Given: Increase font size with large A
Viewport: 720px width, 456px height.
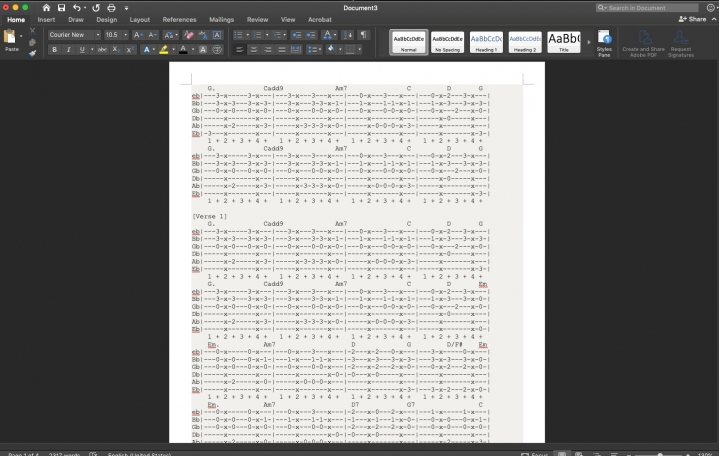Looking at the screenshot, I should coord(137,35).
